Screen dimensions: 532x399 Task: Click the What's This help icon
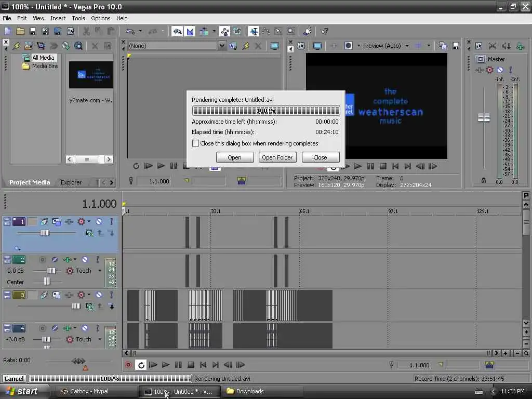(x=324, y=32)
